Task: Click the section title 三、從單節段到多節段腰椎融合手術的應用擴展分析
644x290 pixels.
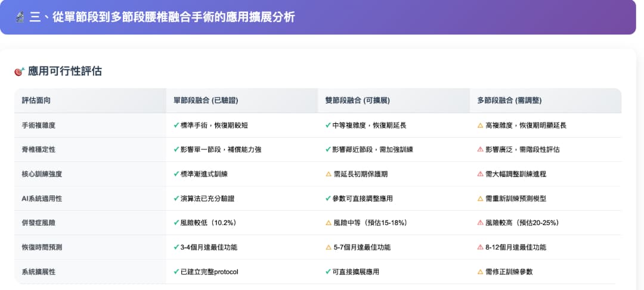Action: (x=162, y=17)
